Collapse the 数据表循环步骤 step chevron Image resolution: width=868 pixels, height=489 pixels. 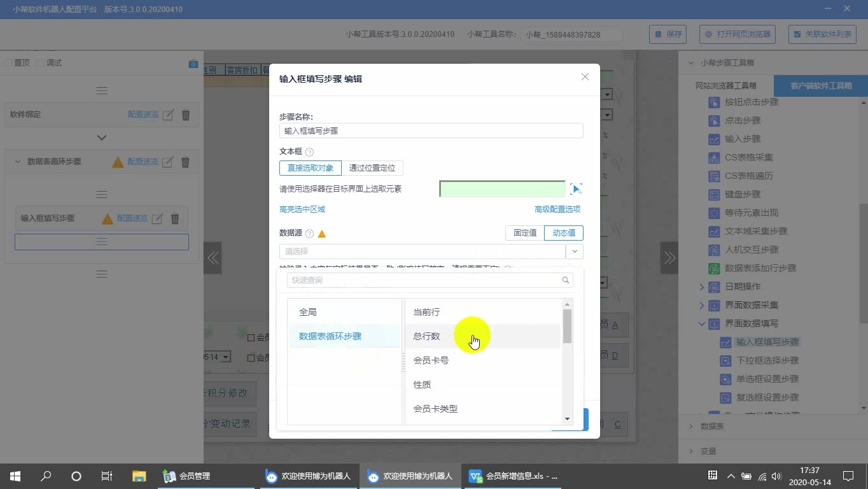click(x=17, y=162)
